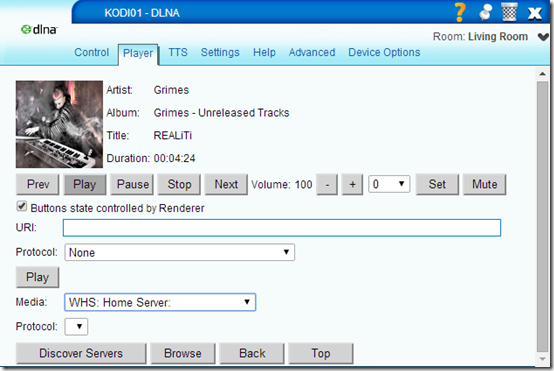Viewport: 554px width, 371px height.
Task: Click the Play button beside Prev
Action: click(x=84, y=184)
